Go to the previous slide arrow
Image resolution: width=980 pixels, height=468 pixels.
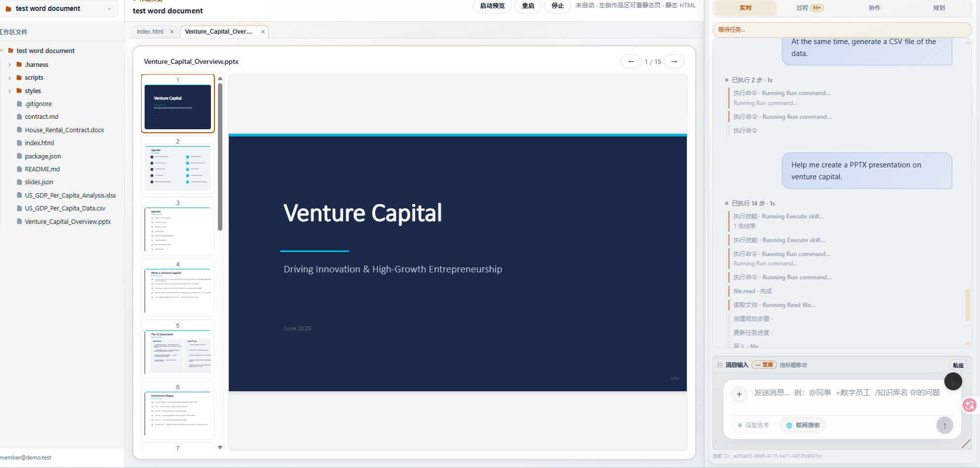pyautogui.click(x=631, y=61)
